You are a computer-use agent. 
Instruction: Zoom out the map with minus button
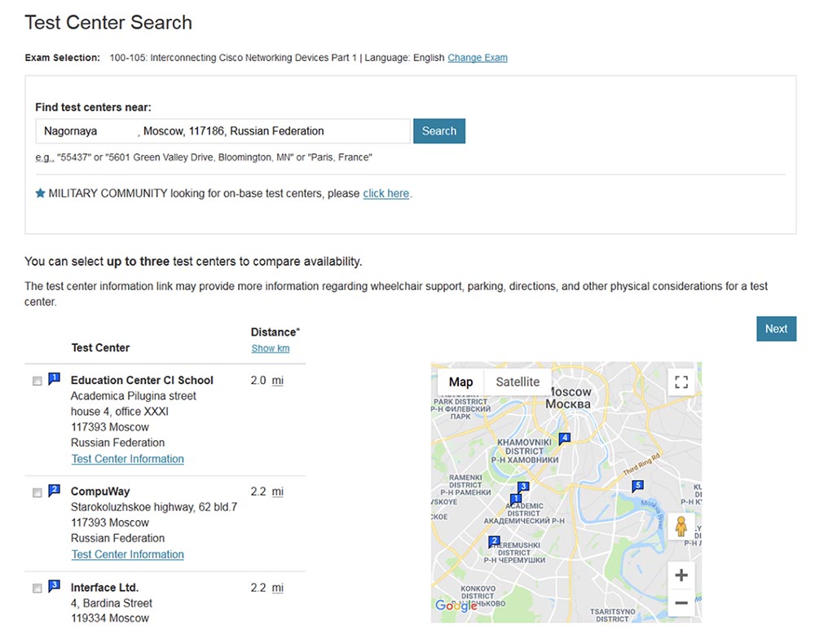coord(681,603)
